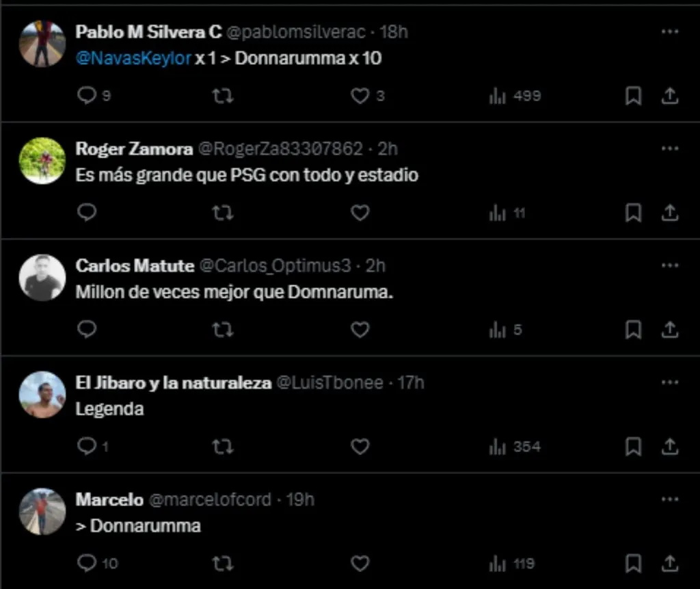Like Roger Zamora's reply
Screen dimensions: 700x589
360,213
